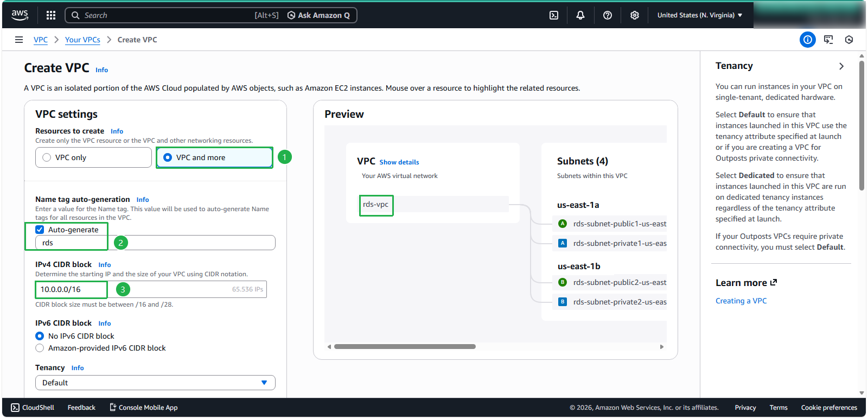Viewport: 868px width, 419px height.
Task: Open the United States (N. Virginia) region selector
Action: coord(700,15)
